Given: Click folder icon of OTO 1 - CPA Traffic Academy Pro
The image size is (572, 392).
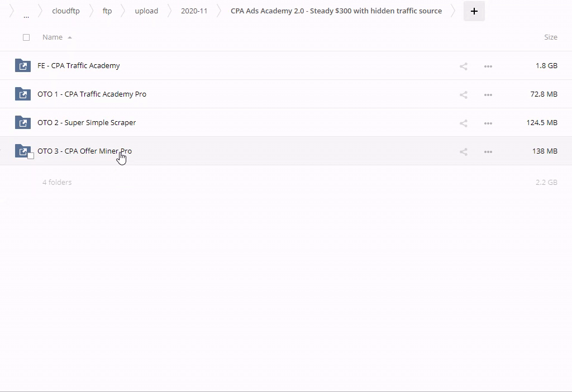Looking at the screenshot, I should [22, 94].
